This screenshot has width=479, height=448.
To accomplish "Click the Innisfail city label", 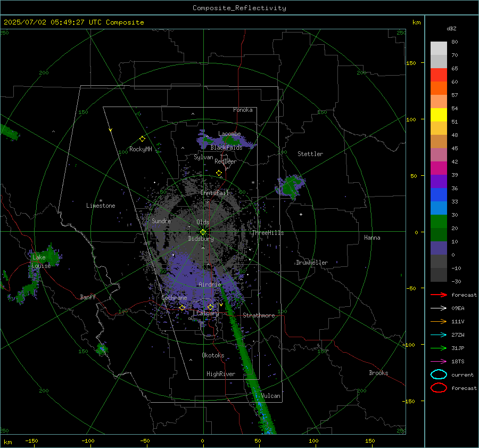I will [x=215, y=193].
